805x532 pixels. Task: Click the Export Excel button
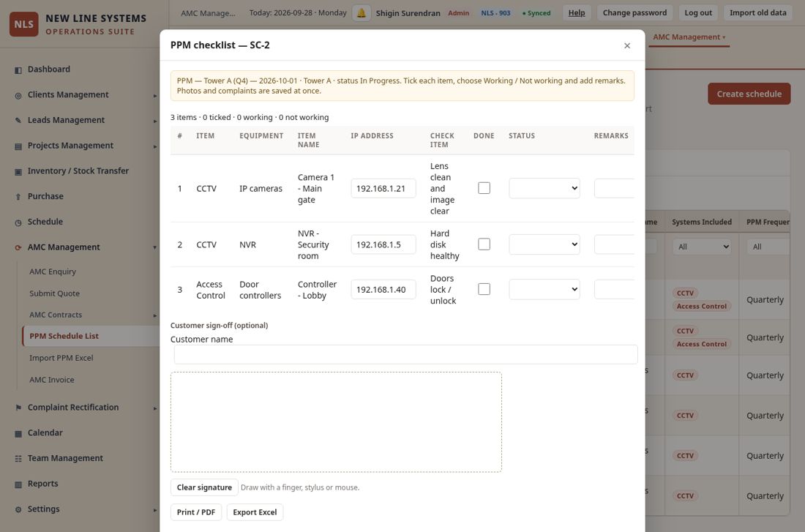[255, 512]
